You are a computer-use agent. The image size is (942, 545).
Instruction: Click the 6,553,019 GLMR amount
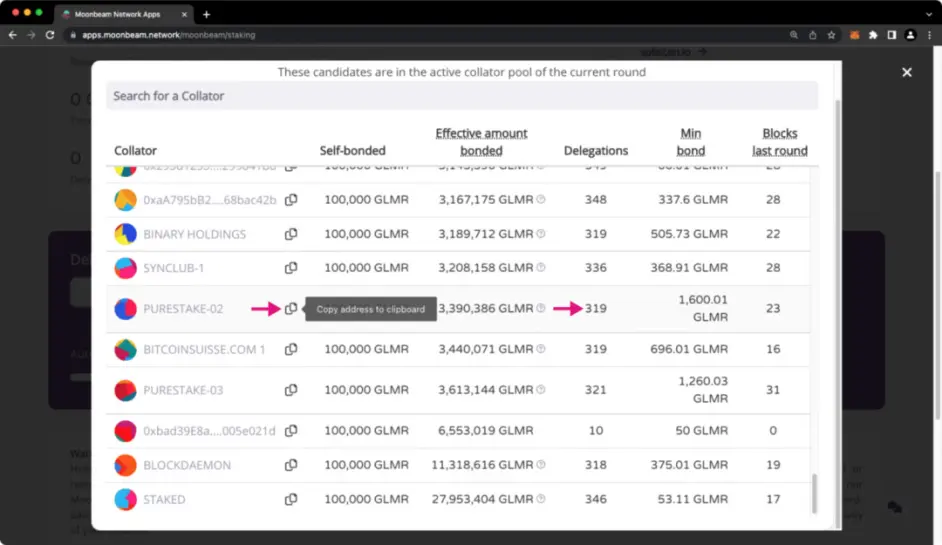(x=485, y=430)
